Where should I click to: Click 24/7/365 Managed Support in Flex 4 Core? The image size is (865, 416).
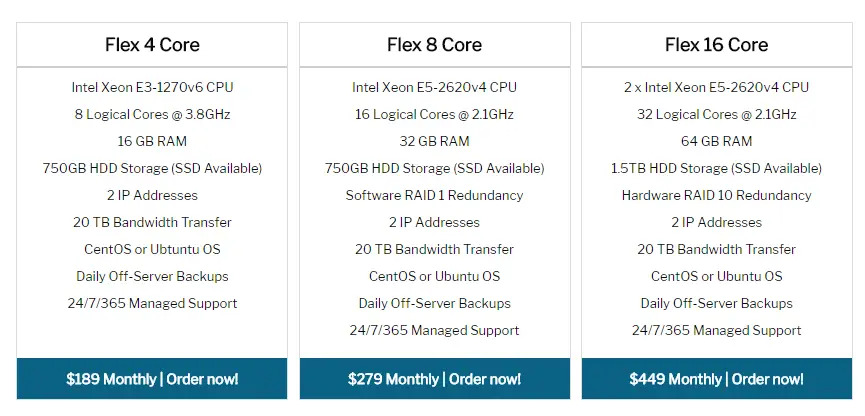point(152,303)
